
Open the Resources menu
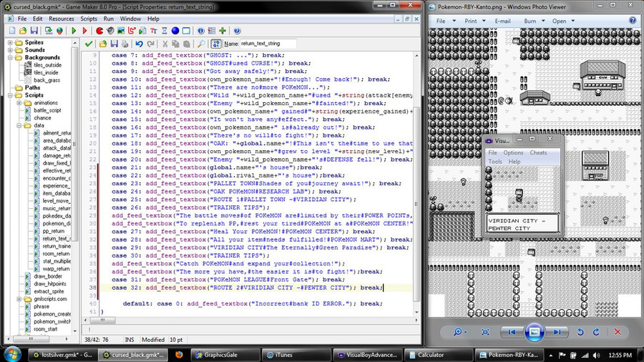pos(62,19)
